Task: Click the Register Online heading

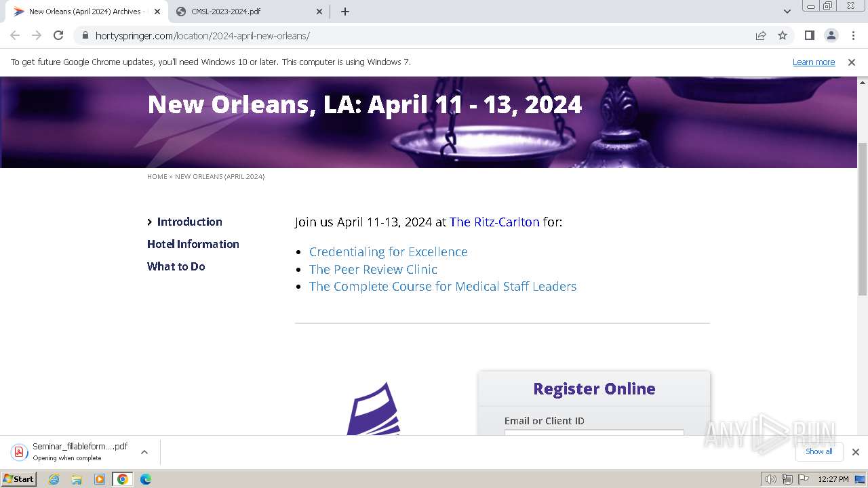Action: (x=594, y=388)
